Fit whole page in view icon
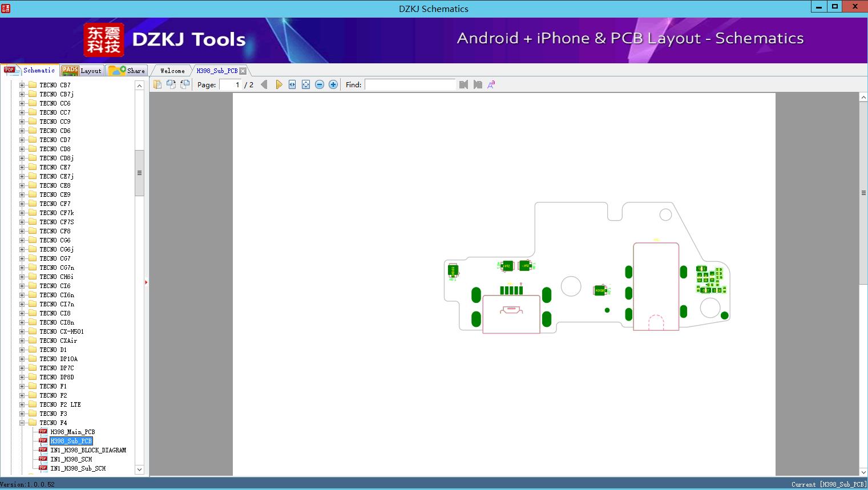 coord(306,84)
